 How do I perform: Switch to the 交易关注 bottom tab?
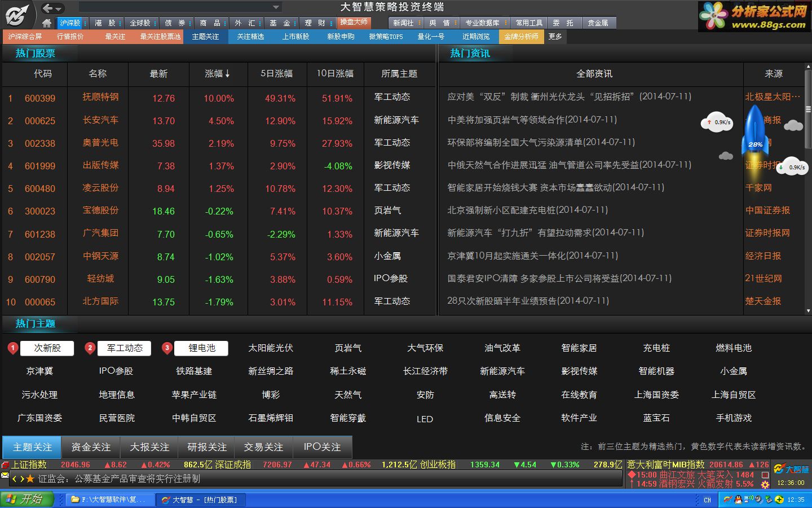click(x=263, y=447)
